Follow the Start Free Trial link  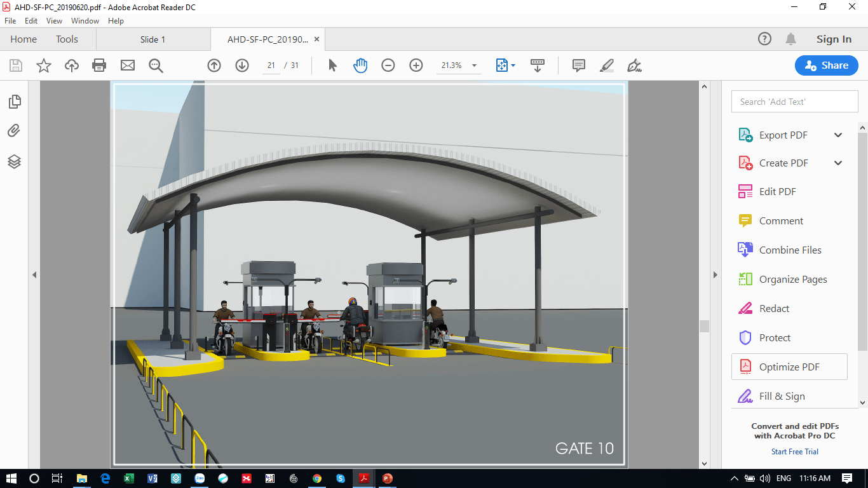[794, 452]
